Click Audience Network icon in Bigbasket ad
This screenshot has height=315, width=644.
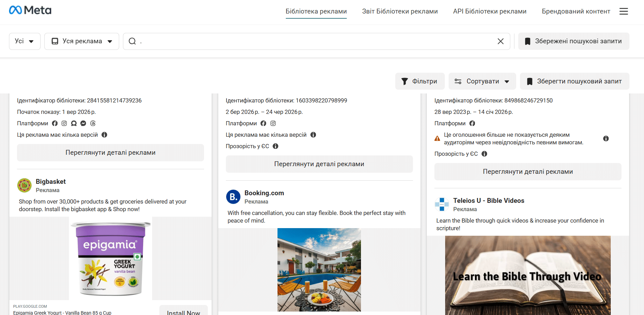tap(74, 123)
